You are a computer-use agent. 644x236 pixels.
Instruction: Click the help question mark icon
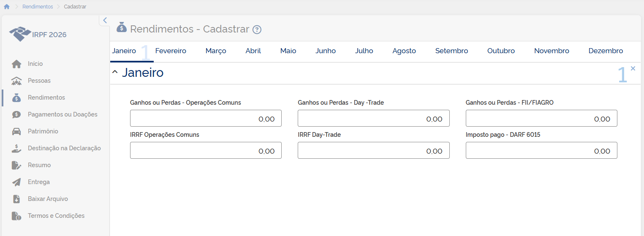point(257,30)
